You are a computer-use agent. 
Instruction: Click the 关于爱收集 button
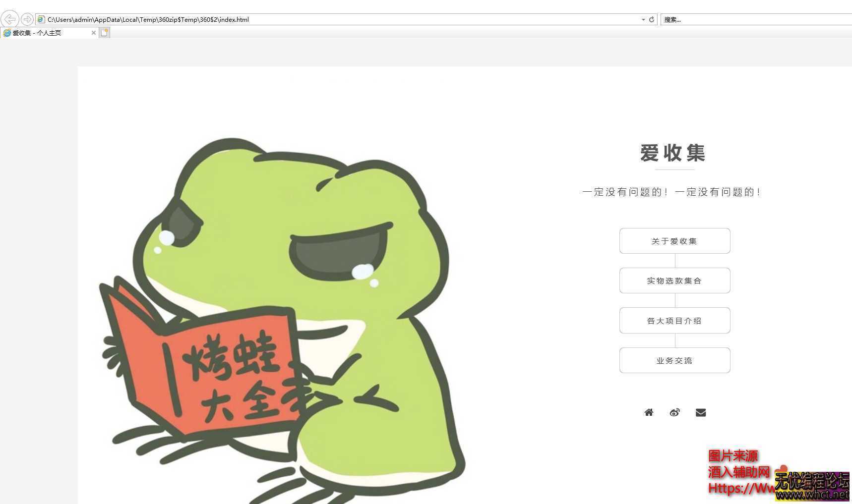(x=674, y=241)
